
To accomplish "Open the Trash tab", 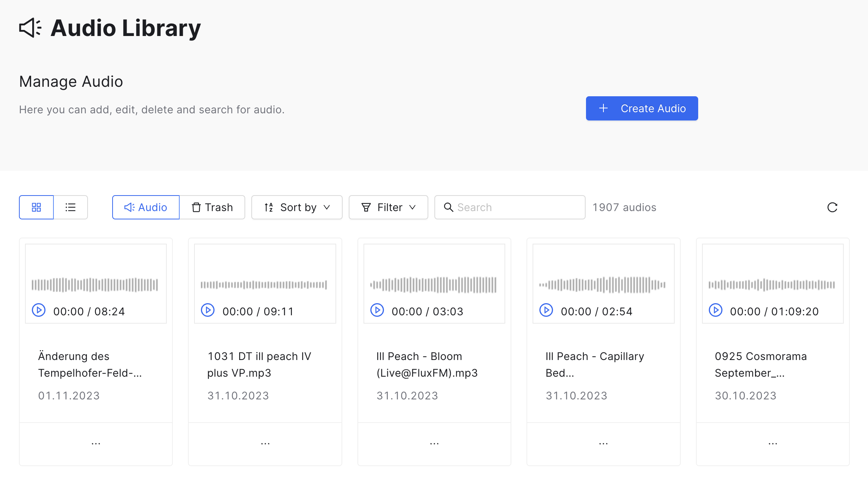I will 212,207.
